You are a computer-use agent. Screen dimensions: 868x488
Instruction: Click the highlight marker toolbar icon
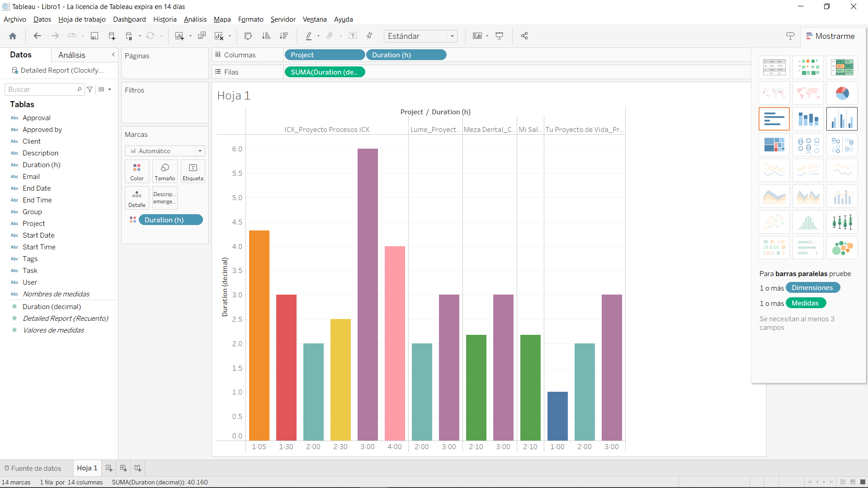point(309,36)
